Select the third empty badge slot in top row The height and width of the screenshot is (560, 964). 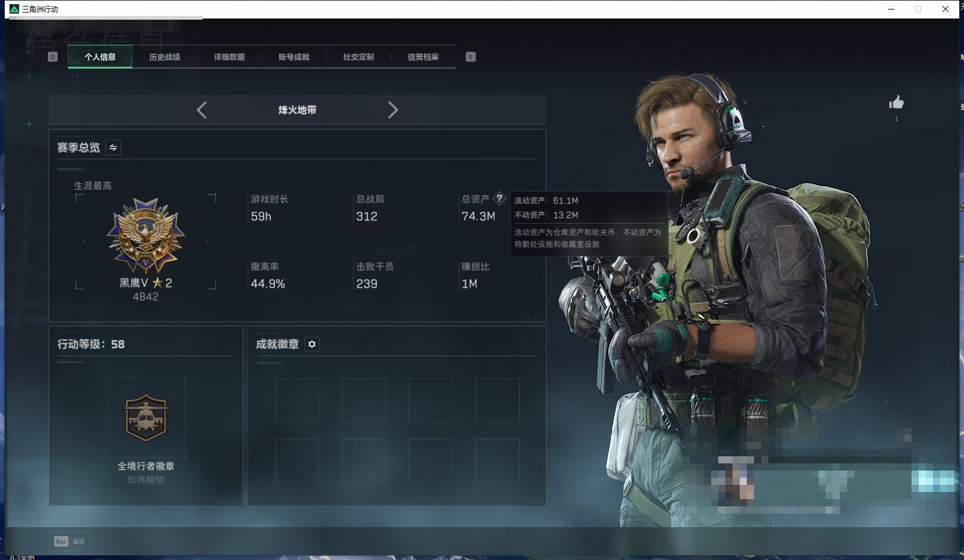[431, 400]
